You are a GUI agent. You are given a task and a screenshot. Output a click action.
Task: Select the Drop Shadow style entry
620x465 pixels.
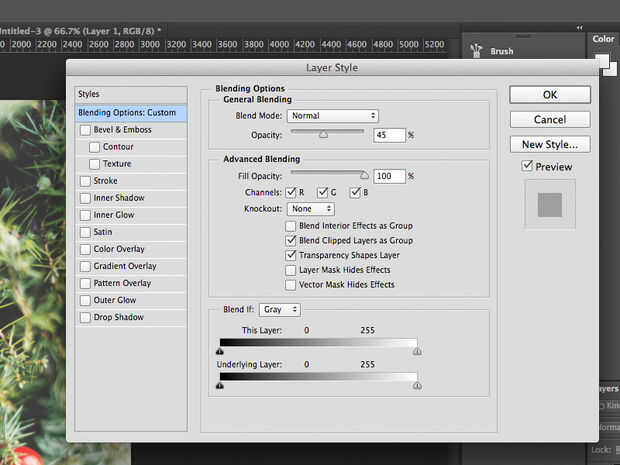tap(118, 317)
